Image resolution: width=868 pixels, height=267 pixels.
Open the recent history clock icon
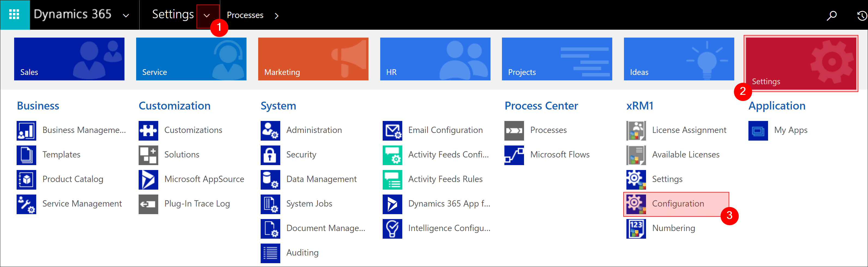862,16
